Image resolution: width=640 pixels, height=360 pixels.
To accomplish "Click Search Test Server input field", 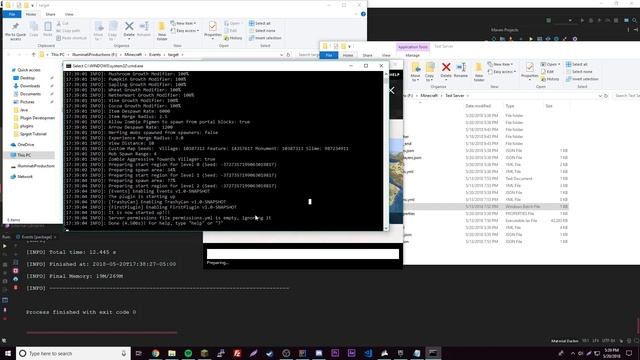I will tap(626, 96).
